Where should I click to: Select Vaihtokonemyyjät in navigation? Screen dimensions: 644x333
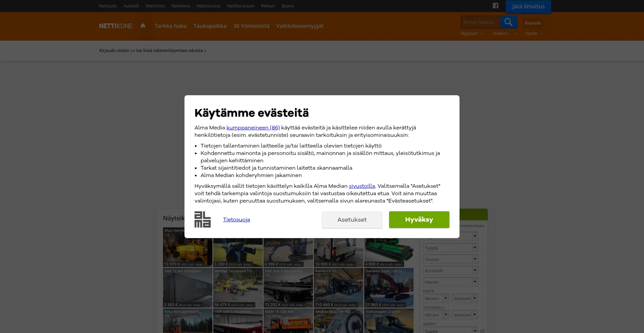coord(300,26)
